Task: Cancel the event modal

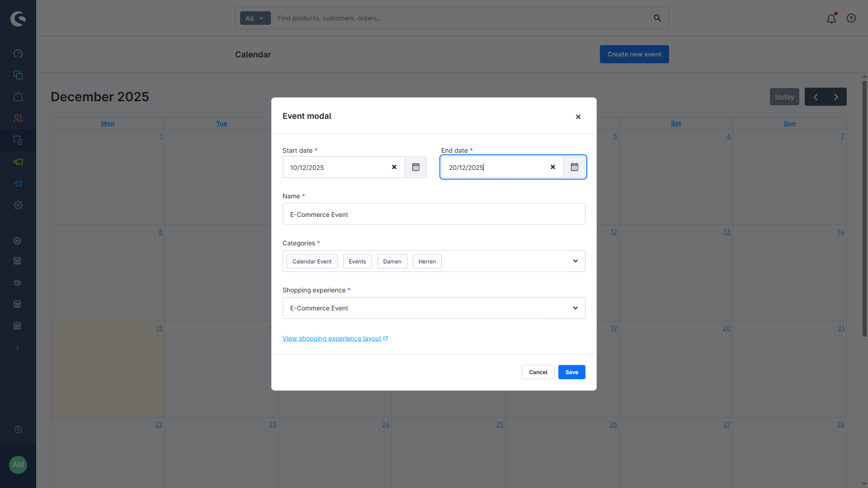Action: (538, 372)
